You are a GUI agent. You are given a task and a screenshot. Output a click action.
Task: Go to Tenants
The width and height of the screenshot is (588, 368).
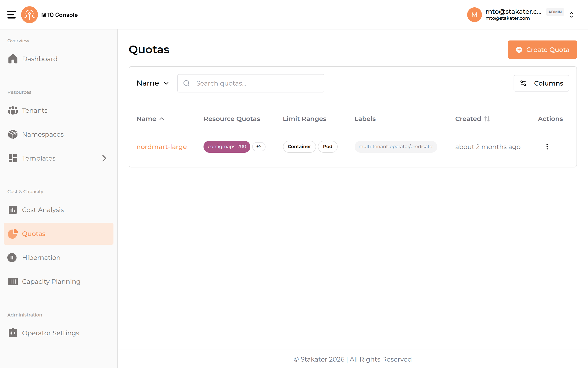tap(59, 110)
